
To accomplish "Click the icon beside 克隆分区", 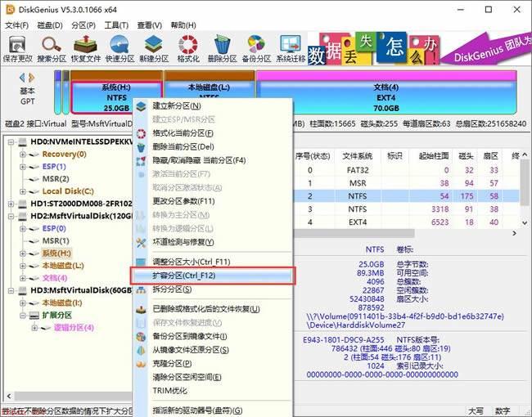I will [141, 364].
